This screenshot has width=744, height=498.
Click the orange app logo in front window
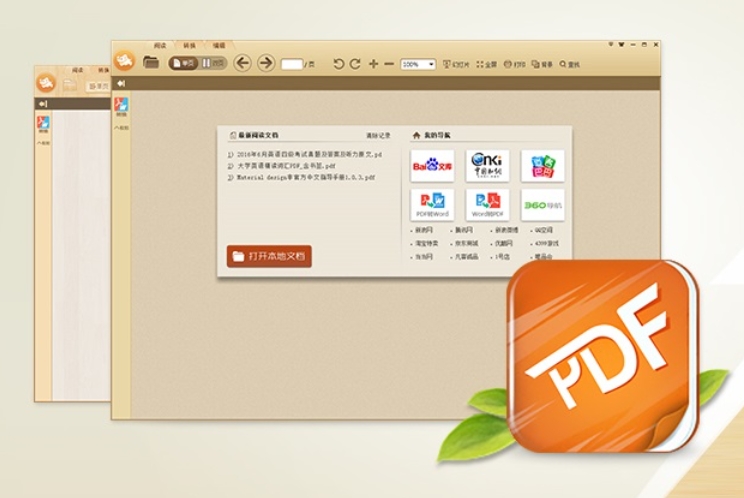pyautogui.click(x=124, y=61)
